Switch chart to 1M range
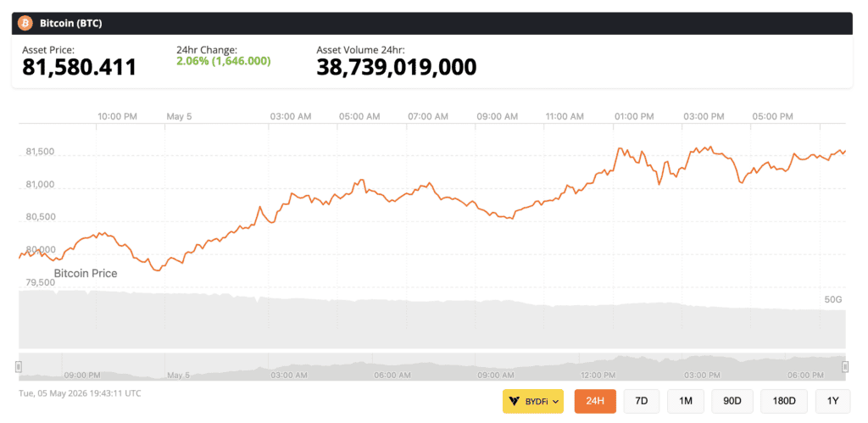 (685, 402)
